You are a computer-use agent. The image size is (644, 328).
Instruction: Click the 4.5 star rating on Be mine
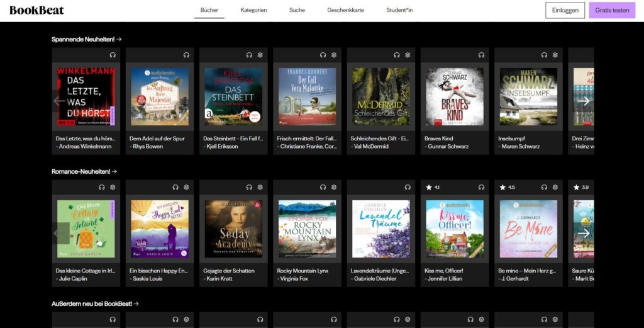[507, 187]
